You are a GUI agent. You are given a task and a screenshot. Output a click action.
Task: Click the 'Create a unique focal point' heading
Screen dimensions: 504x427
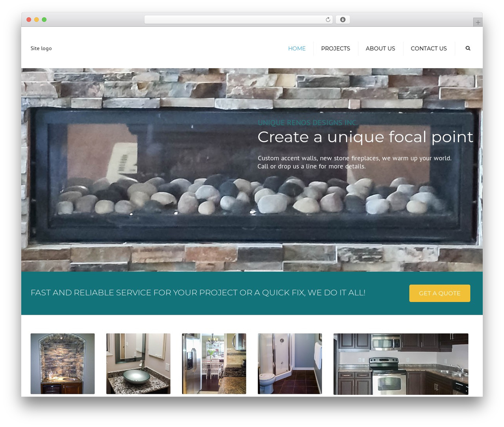click(365, 137)
